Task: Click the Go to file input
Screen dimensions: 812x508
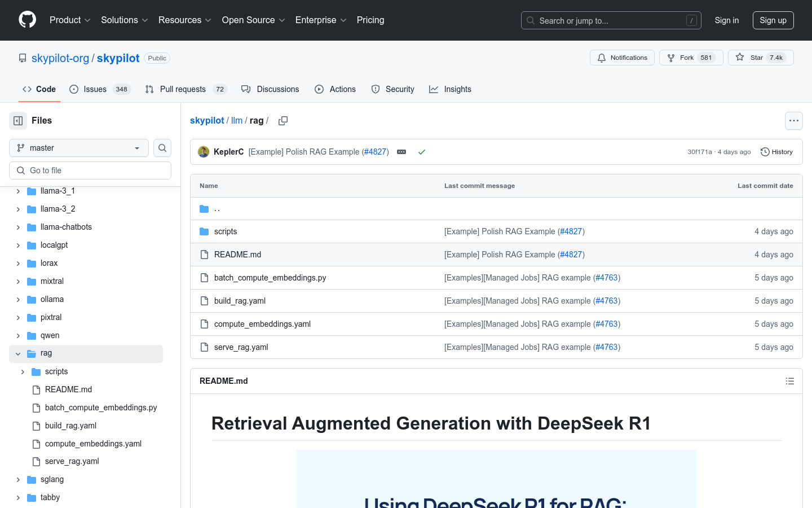Action: tap(90, 170)
